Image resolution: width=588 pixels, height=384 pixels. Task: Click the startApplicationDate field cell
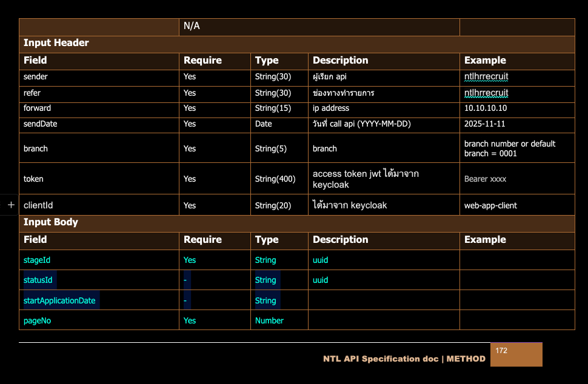pos(59,300)
